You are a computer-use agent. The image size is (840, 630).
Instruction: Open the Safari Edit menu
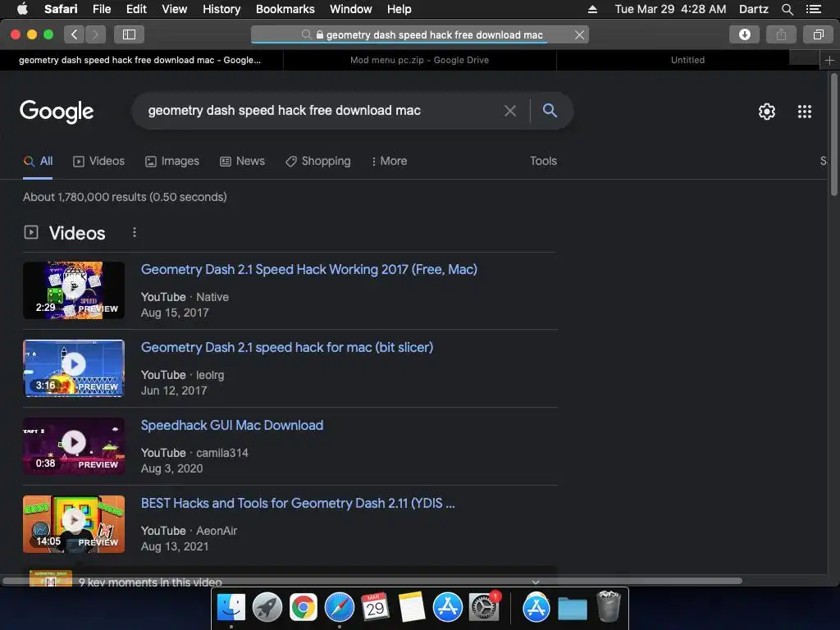pos(136,9)
